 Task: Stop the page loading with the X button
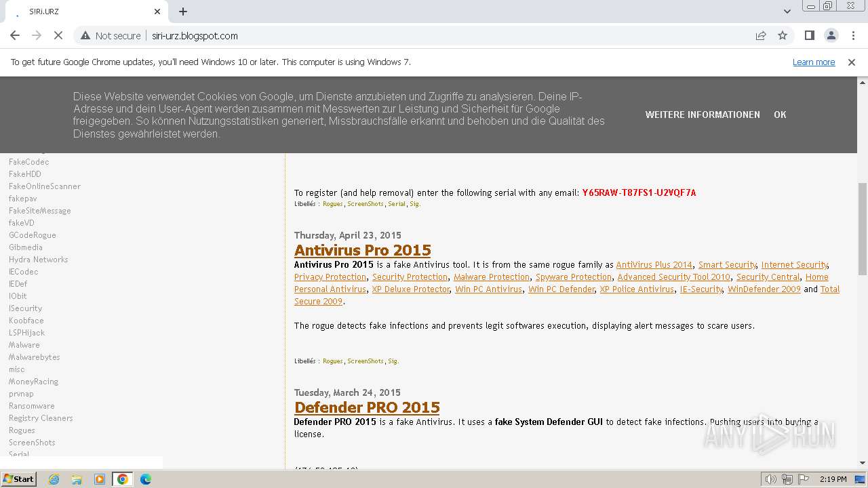[x=58, y=36]
